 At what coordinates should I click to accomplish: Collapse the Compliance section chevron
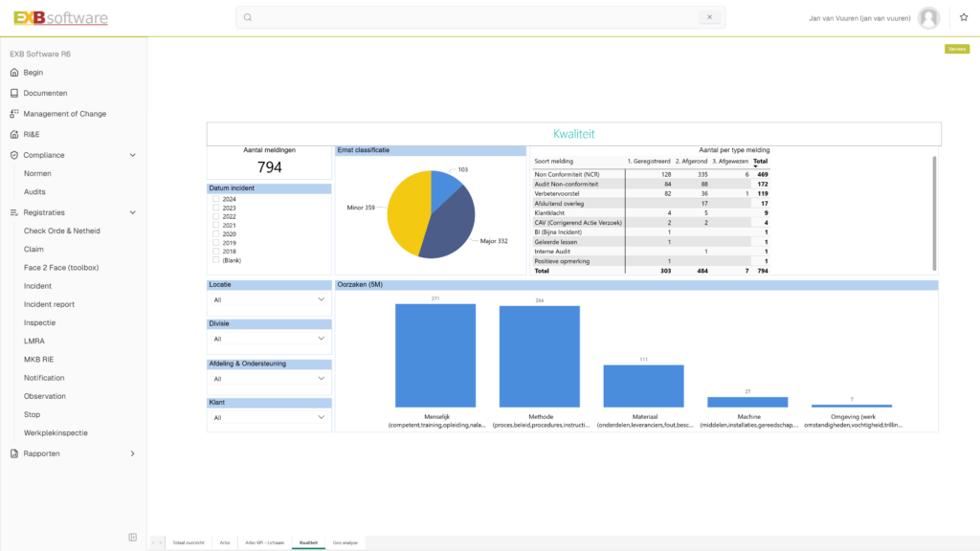tap(132, 155)
